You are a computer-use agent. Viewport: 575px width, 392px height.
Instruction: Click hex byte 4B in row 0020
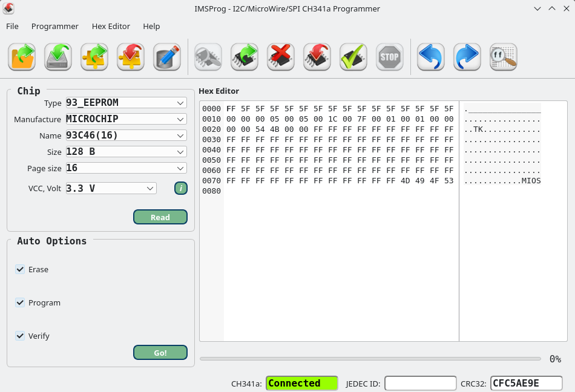coord(274,129)
